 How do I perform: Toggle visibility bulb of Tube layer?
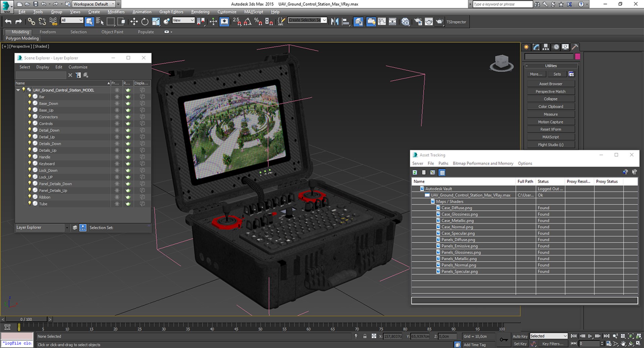[x=30, y=204]
